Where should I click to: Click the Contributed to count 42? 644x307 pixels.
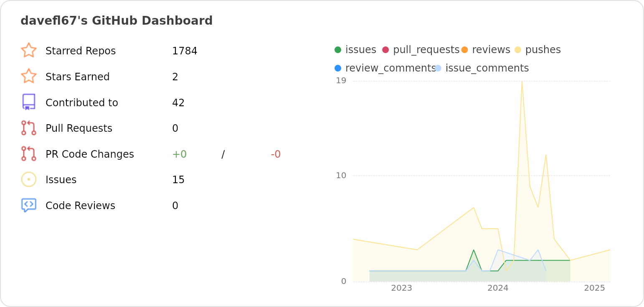178,103
